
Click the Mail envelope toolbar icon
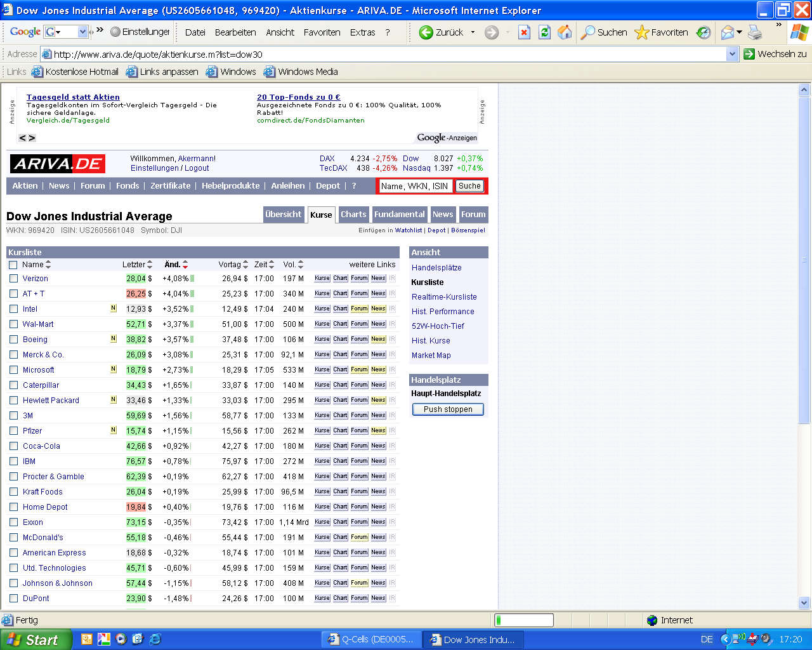click(728, 32)
